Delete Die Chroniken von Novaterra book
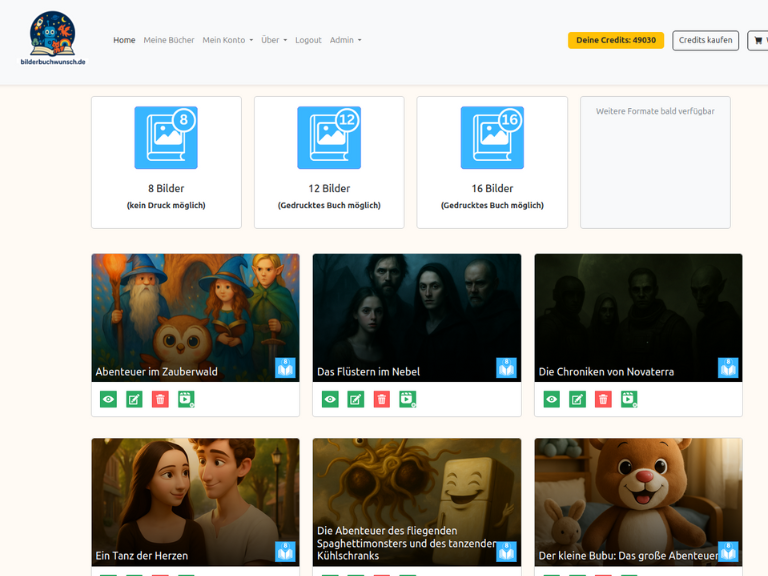This screenshot has height=576, width=768. pos(603,399)
